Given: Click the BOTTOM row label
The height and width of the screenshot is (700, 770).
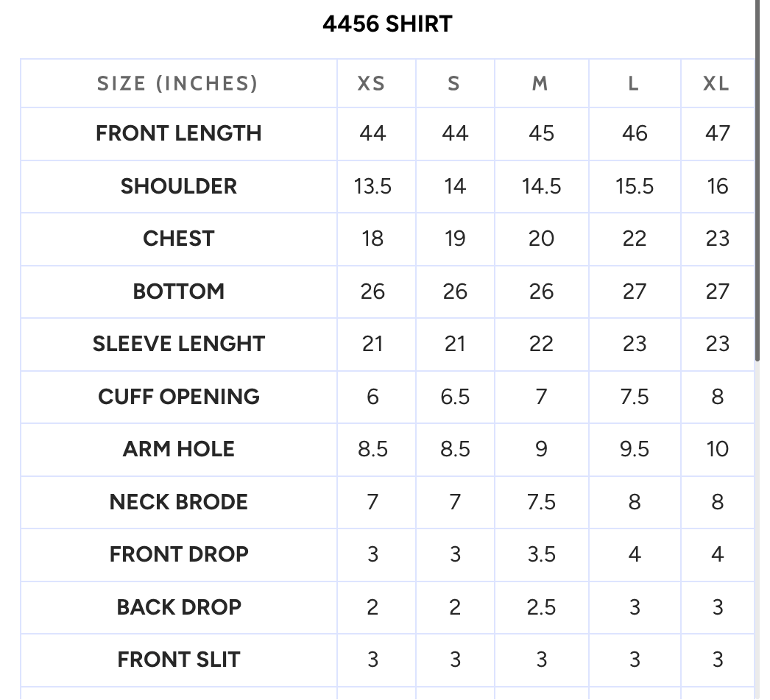Looking at the screenshot, I should (x=178, y=291).
